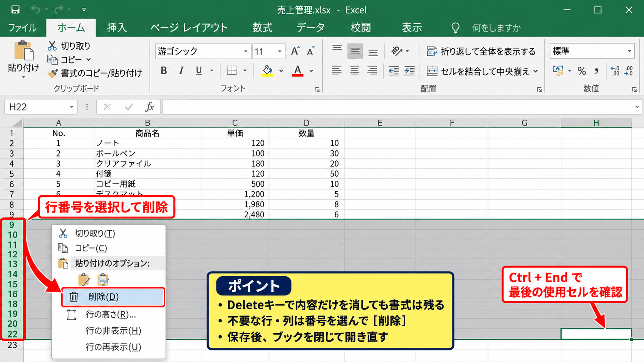Click セルを結合して中央揃え button

pos(482,71)
